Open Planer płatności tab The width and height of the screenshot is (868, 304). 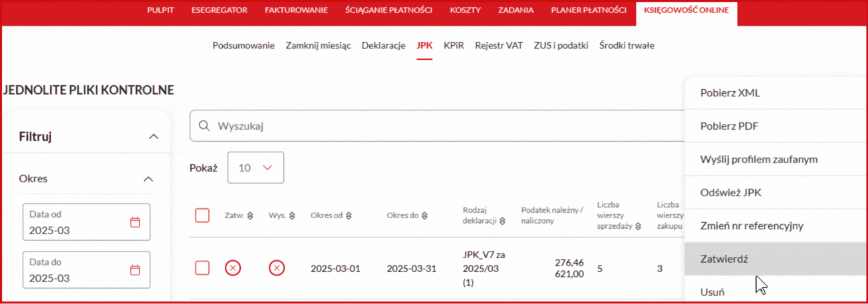589,10
